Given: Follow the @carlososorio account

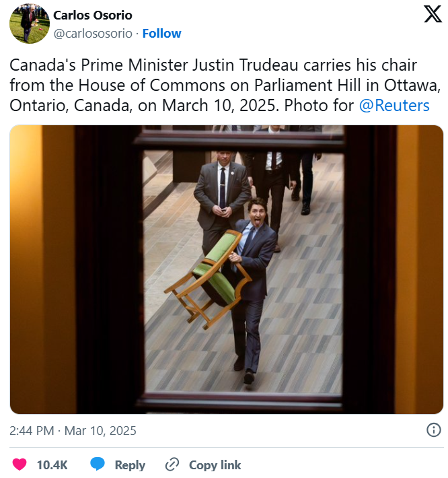Looking at the screenshot, I should (161, 34).
